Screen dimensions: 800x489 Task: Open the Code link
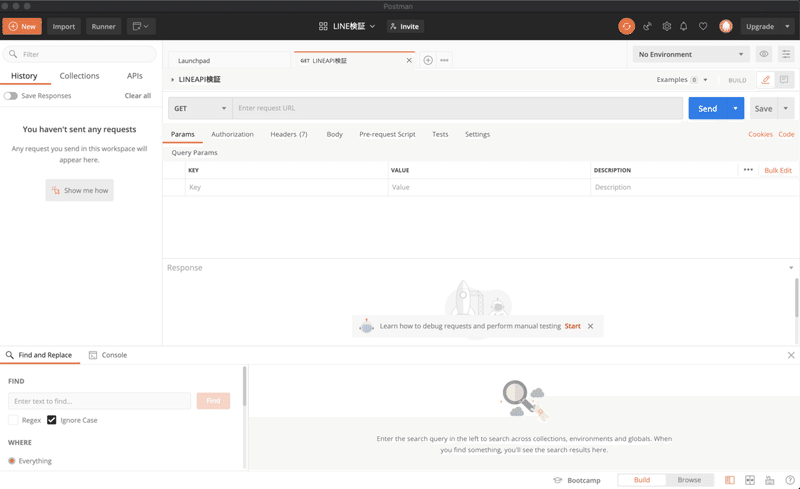coord(786,134)
